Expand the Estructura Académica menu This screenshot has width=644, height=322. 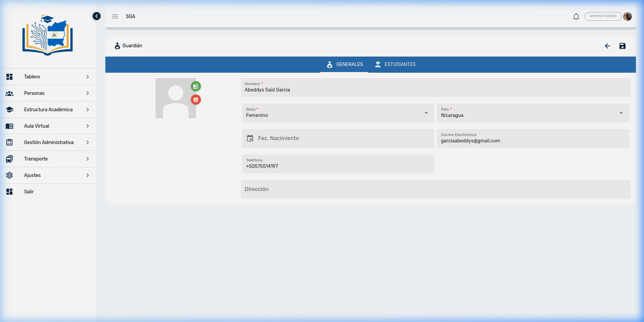pyautogui.click(x=48, y=110)
